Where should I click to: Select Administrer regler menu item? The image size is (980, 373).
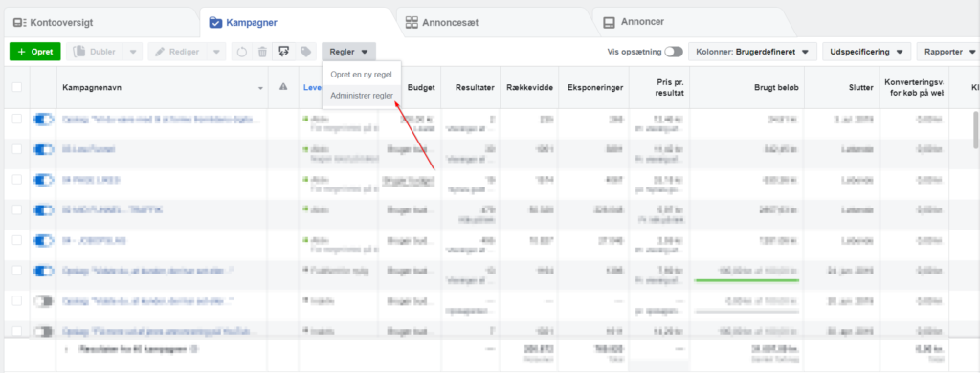[362, 96]
